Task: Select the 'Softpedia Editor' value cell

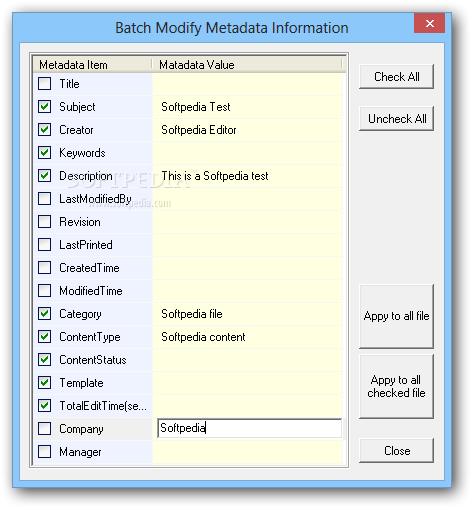Action: click(x=247, y=130)
